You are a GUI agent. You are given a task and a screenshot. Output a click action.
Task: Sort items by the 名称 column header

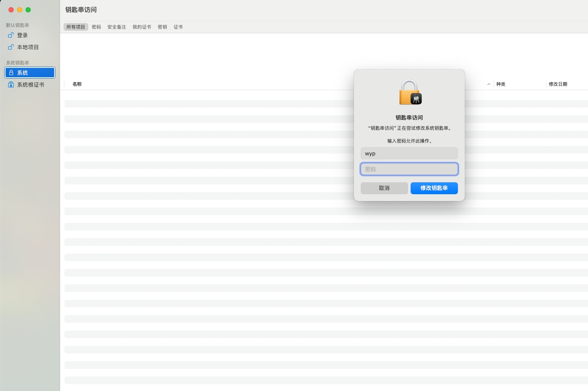point(77,84)
